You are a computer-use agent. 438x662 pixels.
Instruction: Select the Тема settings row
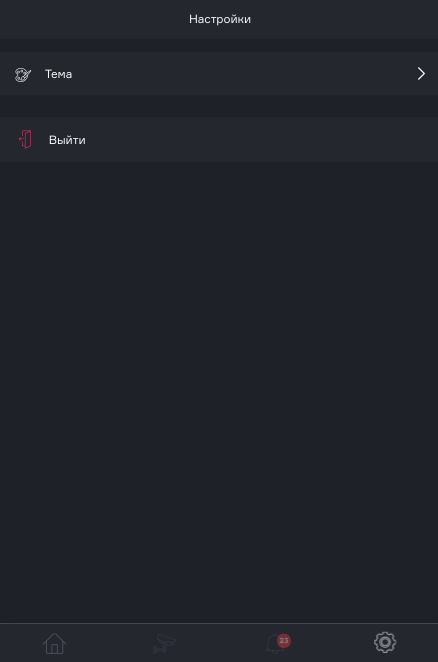pos(219,74)
